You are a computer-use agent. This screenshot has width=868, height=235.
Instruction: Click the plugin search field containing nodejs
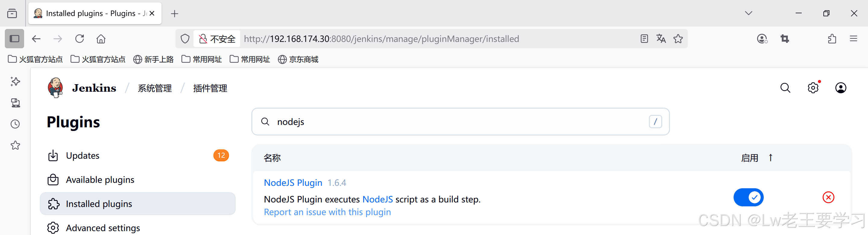pos(460,122)
